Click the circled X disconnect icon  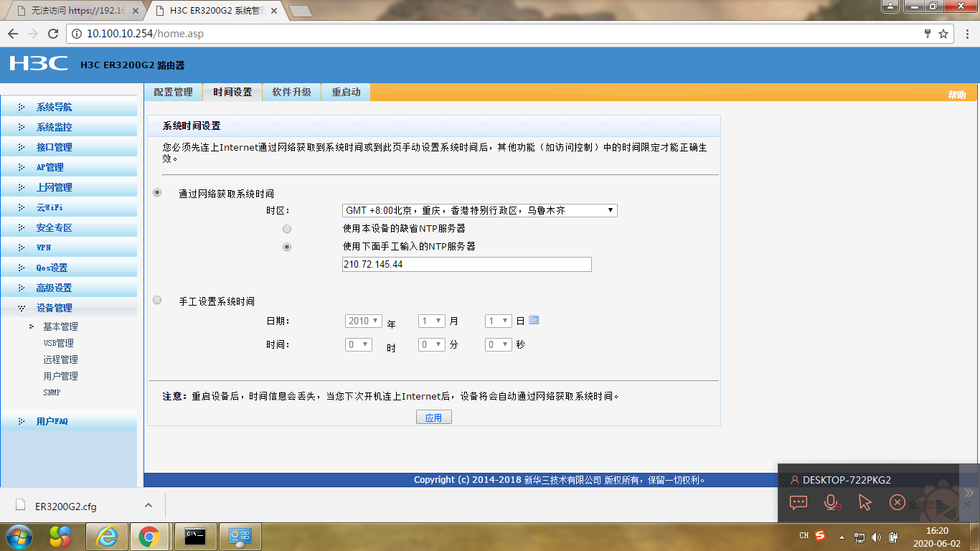tap(897, 502)
